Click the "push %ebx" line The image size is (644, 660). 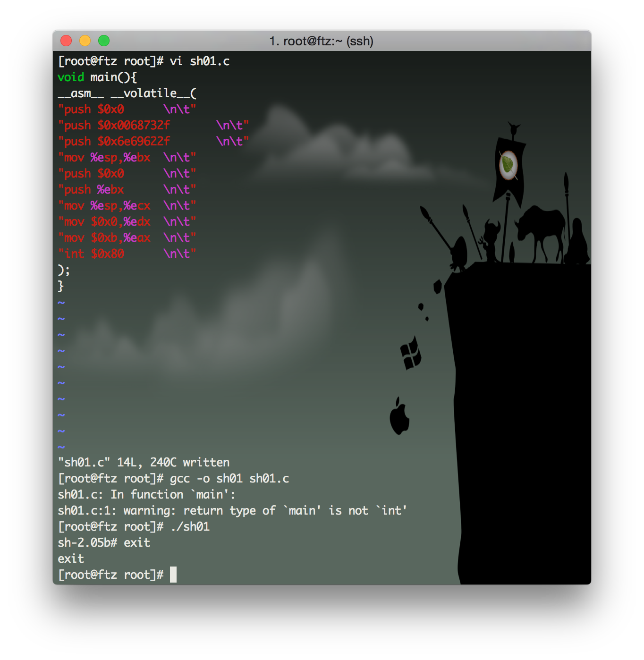(127, 190)
